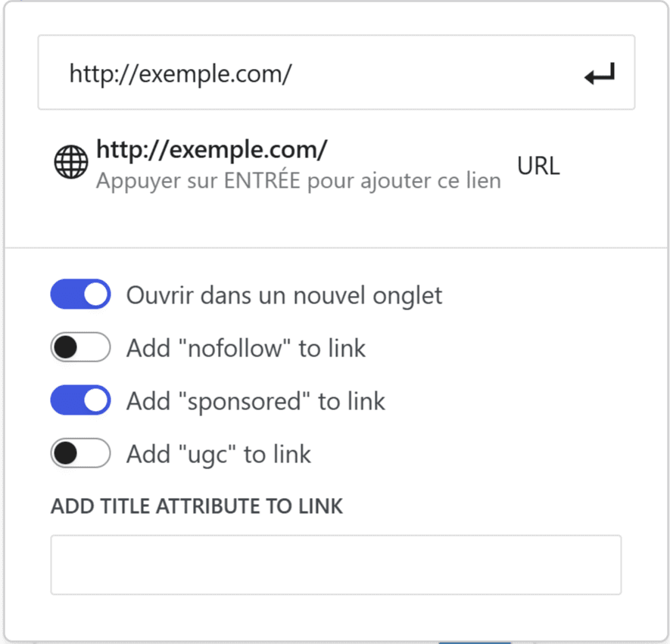
Task: Click the empty title attribute text box
Action: click(335, 565)
